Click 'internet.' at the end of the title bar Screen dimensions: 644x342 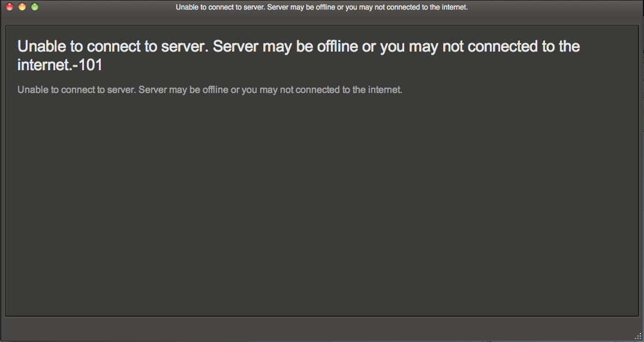pos(455,7)
